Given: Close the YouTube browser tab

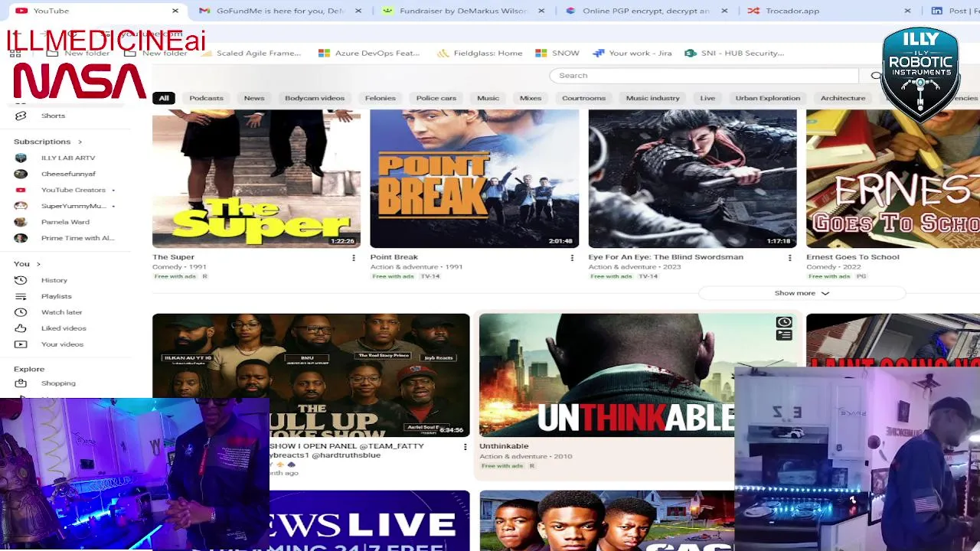Looking at the screenshot, I should (x=175, y=11).
